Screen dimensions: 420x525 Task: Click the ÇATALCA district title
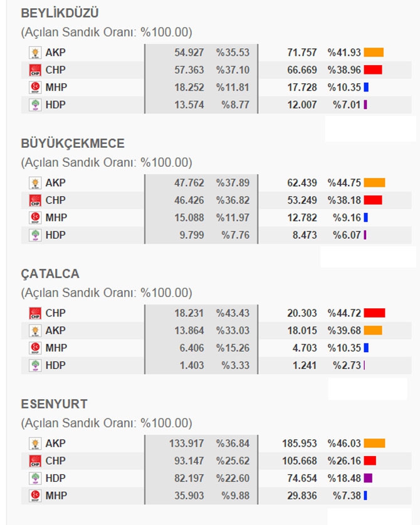click(x=50, y=274)
